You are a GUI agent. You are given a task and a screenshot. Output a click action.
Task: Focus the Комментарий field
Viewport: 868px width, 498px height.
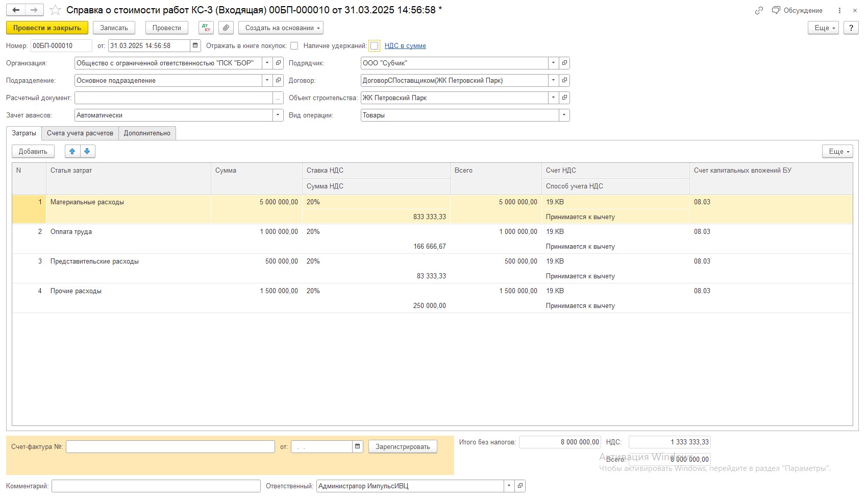click(x=156, y=486)
